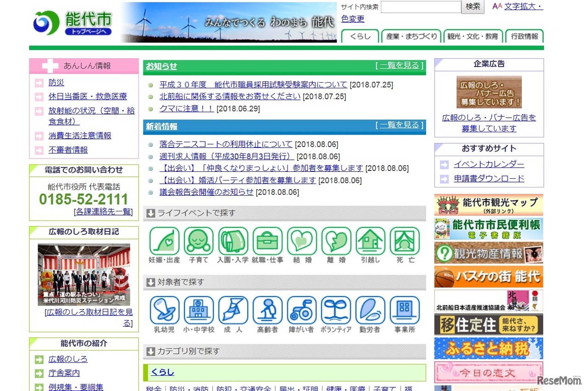Switch to the 産業・まちづくり tab
The height and width of the screenshot is (391, 588).
[411, 36]
